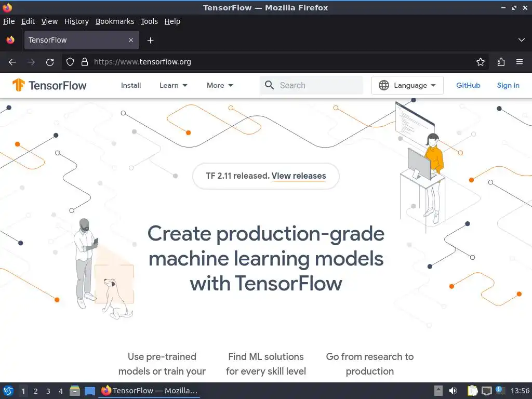Screen dimensions: 532x399
Task: Click the show desktop taskbar icon
Action: click(89, 391)
